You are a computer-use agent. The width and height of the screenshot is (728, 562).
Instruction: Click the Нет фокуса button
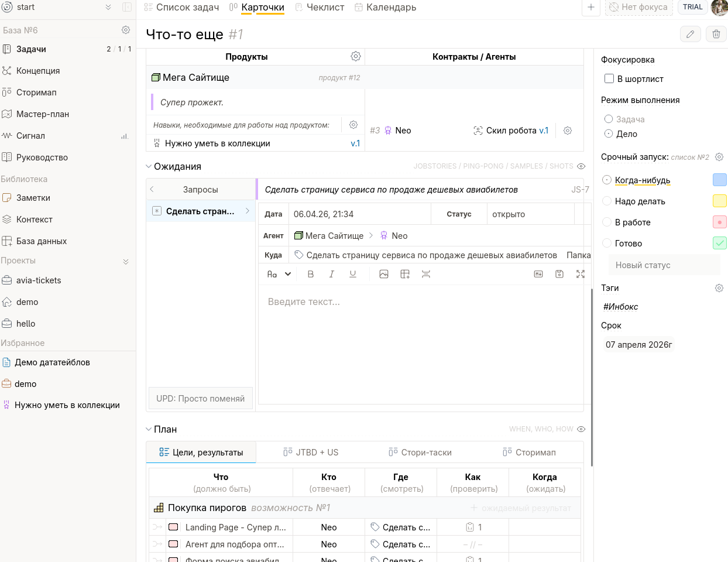638,7
